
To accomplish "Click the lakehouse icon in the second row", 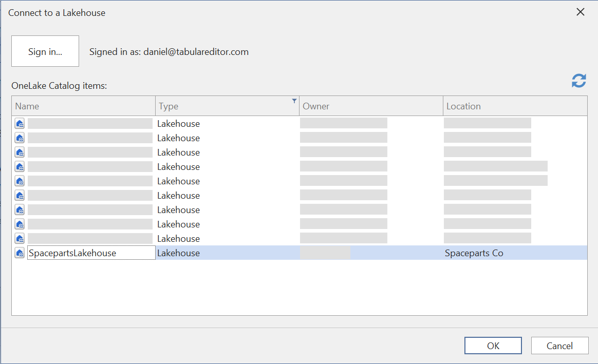I will pyautogui.click(x=19, y=138).
